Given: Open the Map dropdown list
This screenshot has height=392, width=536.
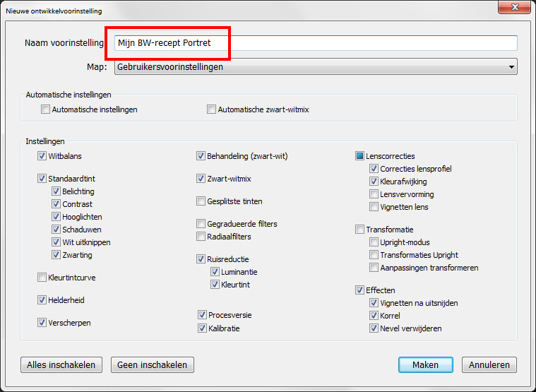Looking at the screenshot, I should [315, 67].
